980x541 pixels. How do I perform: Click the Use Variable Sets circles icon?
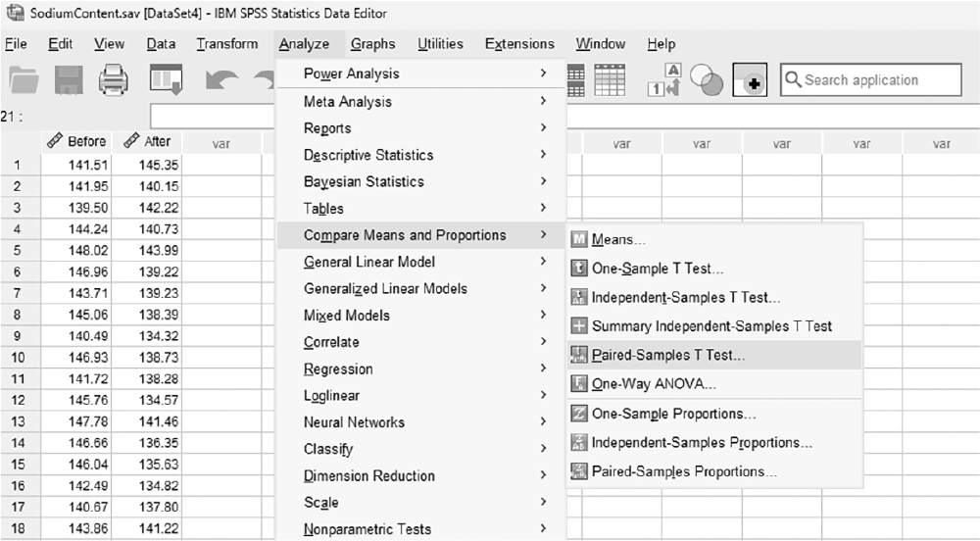tap(707, 80)
